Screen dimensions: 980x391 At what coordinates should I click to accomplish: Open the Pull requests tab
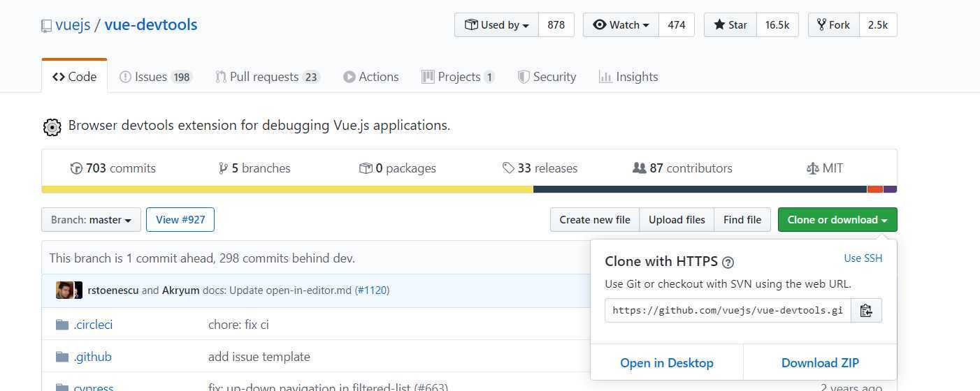point(268,77)
